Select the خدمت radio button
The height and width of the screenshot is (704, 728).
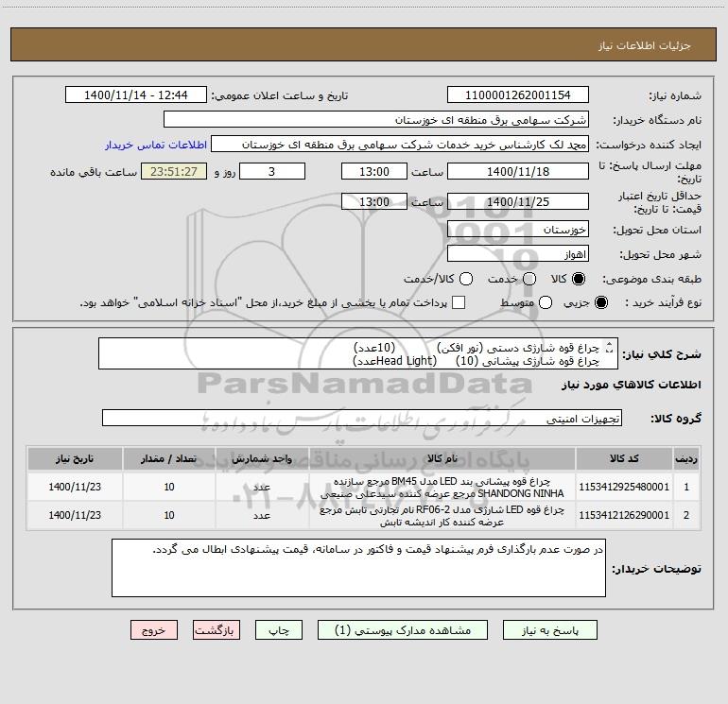(x=529, y=279)
